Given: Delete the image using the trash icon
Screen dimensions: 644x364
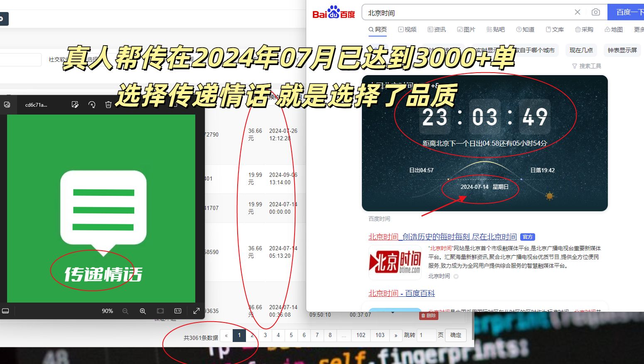Looking at the screenshot, I should point(108,105).
